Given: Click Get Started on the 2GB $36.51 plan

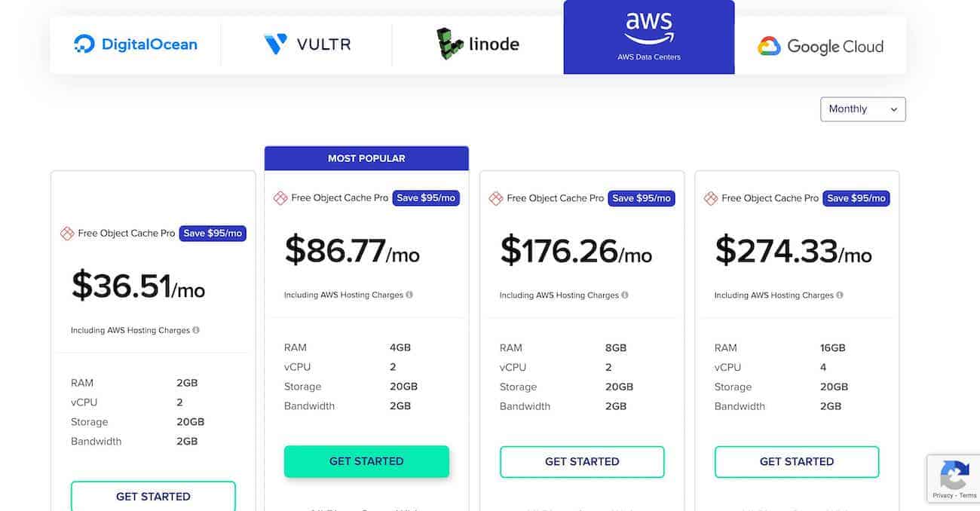Looking at the screenshot, I should coord(153,496).
